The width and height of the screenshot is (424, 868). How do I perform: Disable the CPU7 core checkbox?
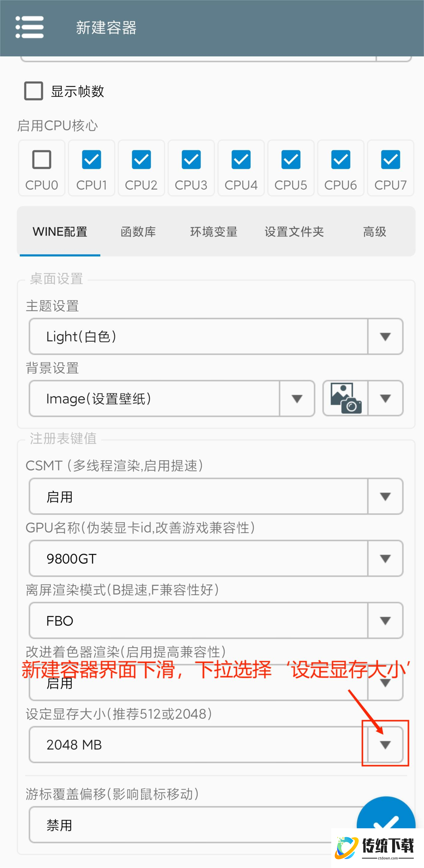coord(390,160)
